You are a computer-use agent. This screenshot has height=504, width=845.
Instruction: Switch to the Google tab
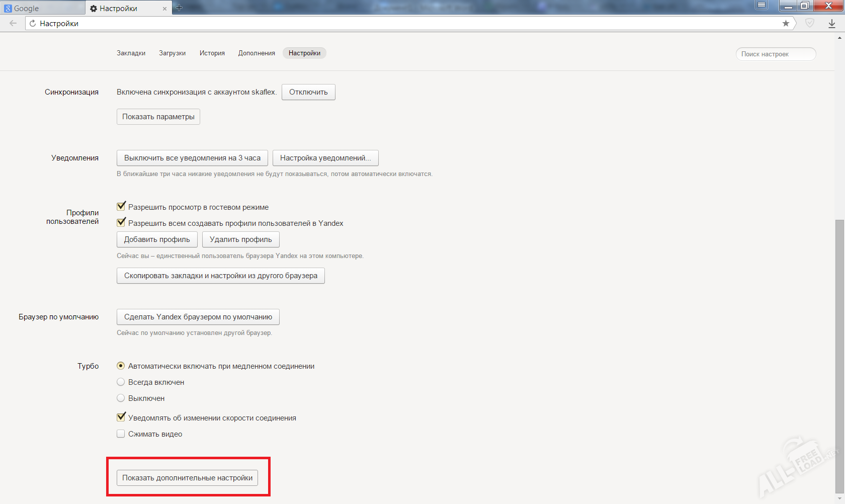42,9
